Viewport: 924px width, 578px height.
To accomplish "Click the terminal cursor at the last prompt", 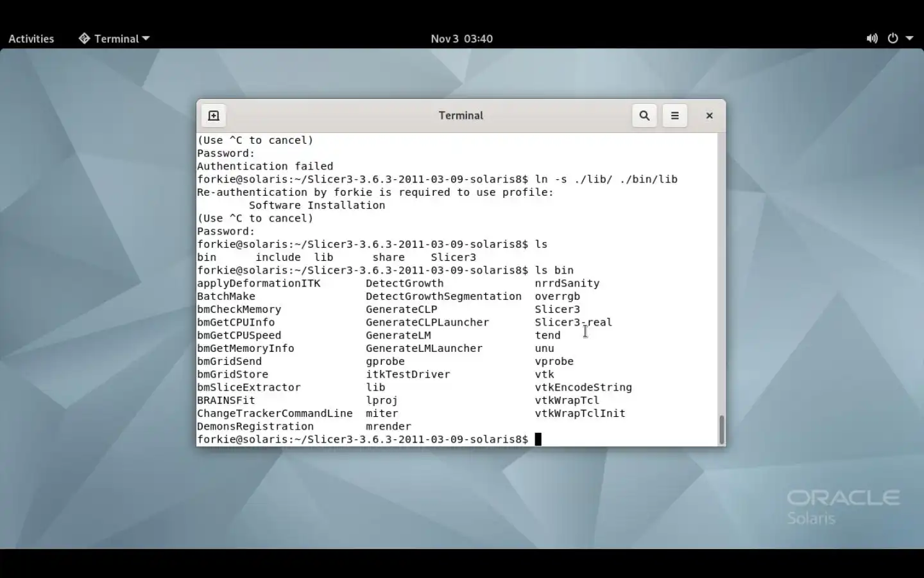I will [538, 439].
